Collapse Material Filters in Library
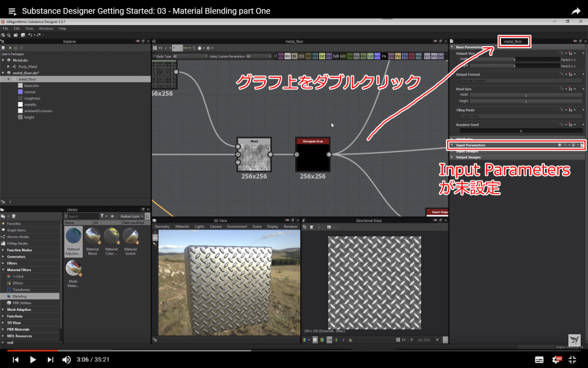 click(3, 270)
